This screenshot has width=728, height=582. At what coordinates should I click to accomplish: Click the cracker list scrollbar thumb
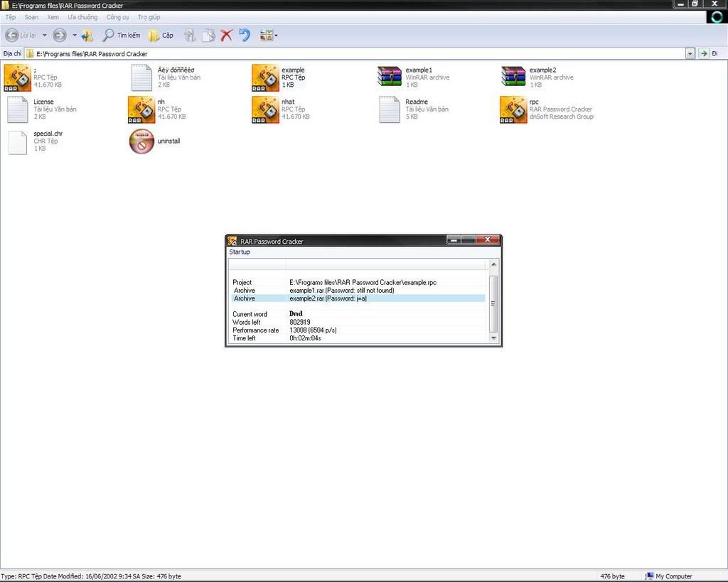click(x=493, y=303)
